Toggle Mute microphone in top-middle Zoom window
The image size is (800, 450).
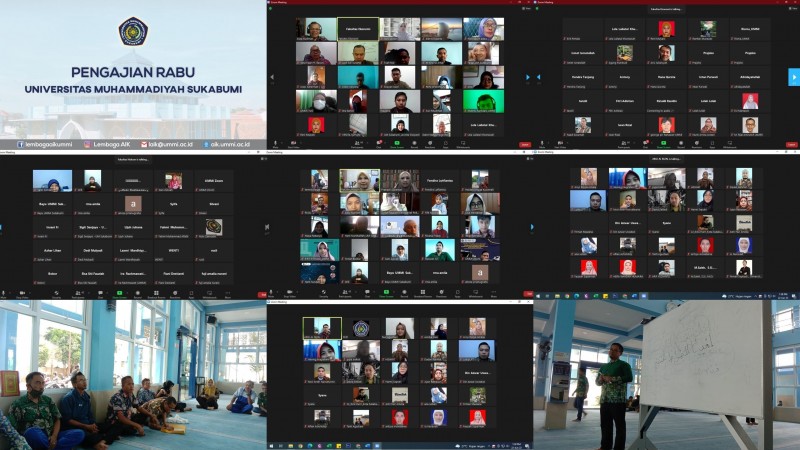[x=273, y=143]
